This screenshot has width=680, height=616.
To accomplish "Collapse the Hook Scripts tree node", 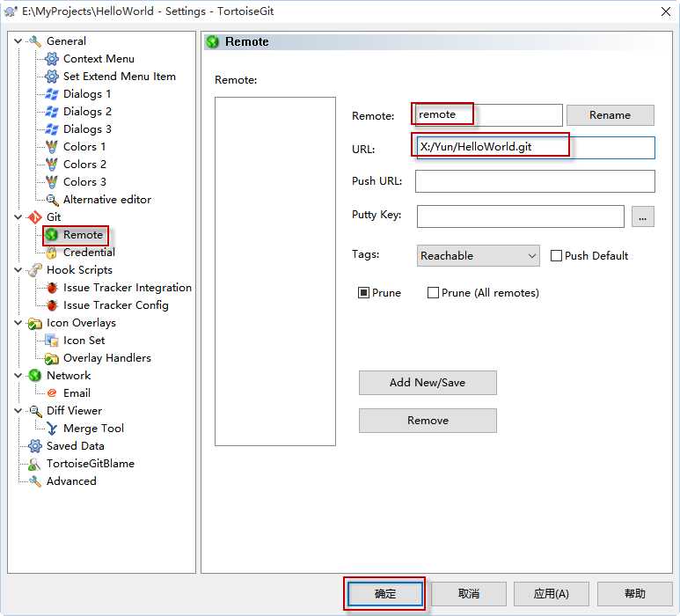I will click(18, 270).
